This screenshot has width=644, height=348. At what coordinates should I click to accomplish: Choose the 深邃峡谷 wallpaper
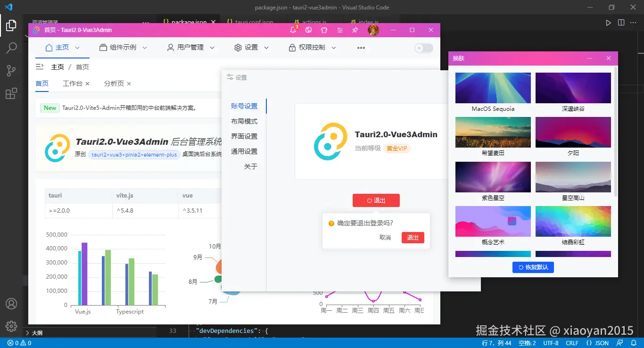(573, 88)
